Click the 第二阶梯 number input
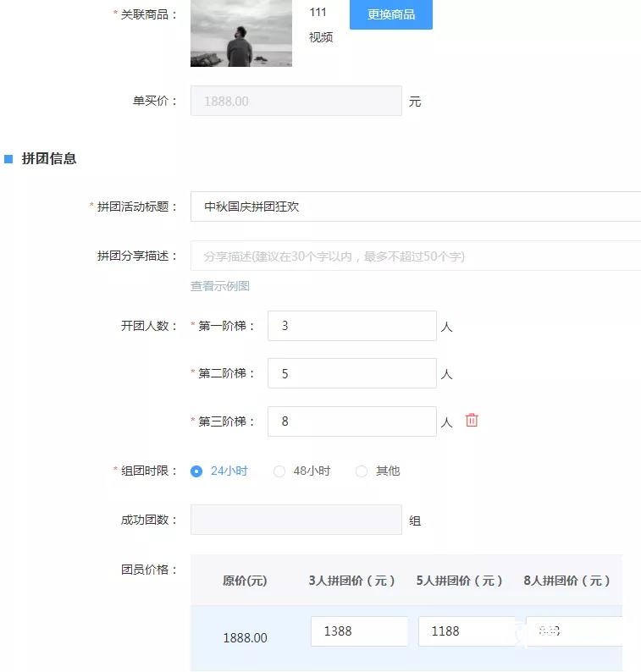Viewport: 641px width, 672px height. pyautogui.click(x=351, y=373)
